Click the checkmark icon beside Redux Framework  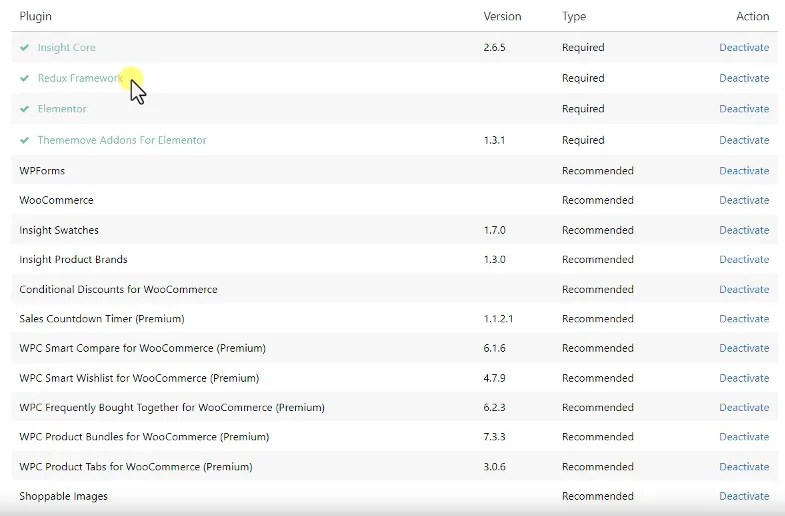(x=24, y=78)
